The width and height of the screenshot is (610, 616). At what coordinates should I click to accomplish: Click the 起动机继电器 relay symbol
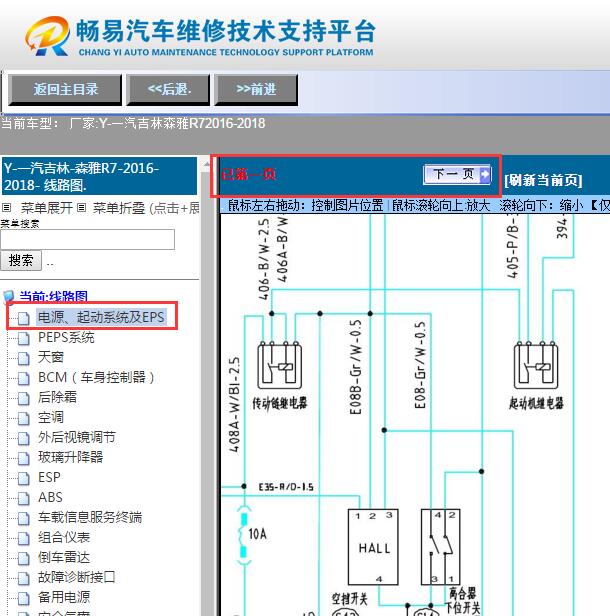click(536, 366)
